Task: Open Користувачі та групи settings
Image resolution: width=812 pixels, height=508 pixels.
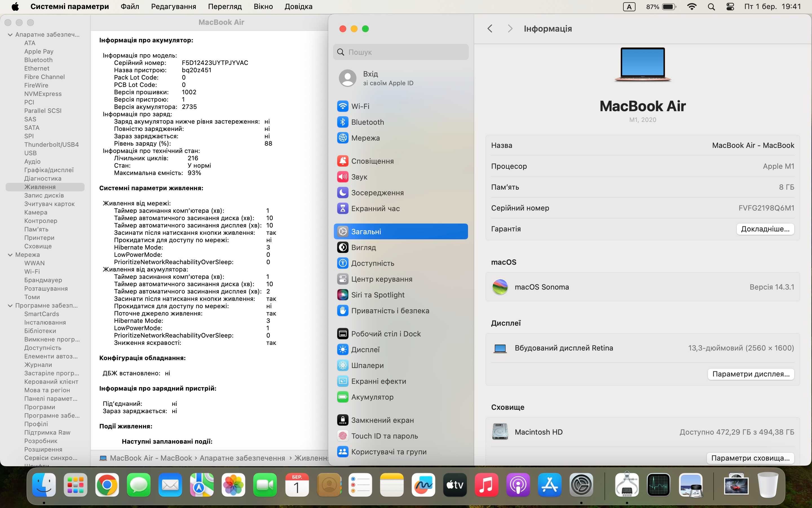Action: pos(401,452)
